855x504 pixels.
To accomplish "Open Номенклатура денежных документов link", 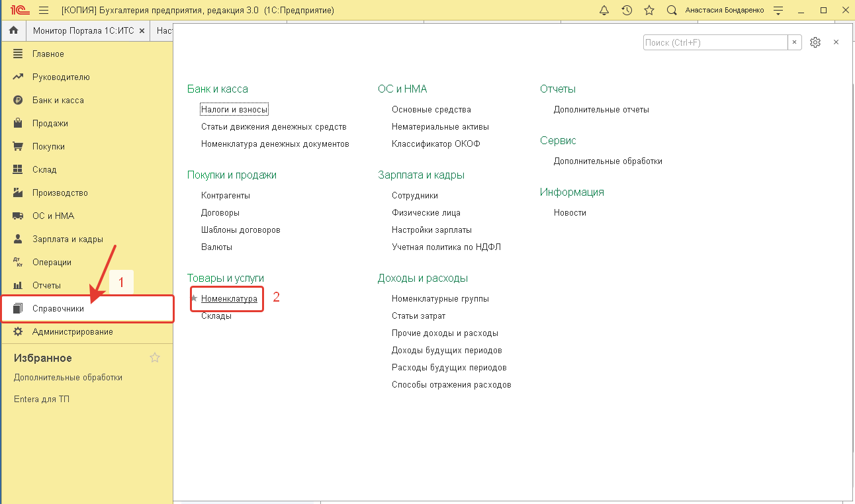I will 275,144.
